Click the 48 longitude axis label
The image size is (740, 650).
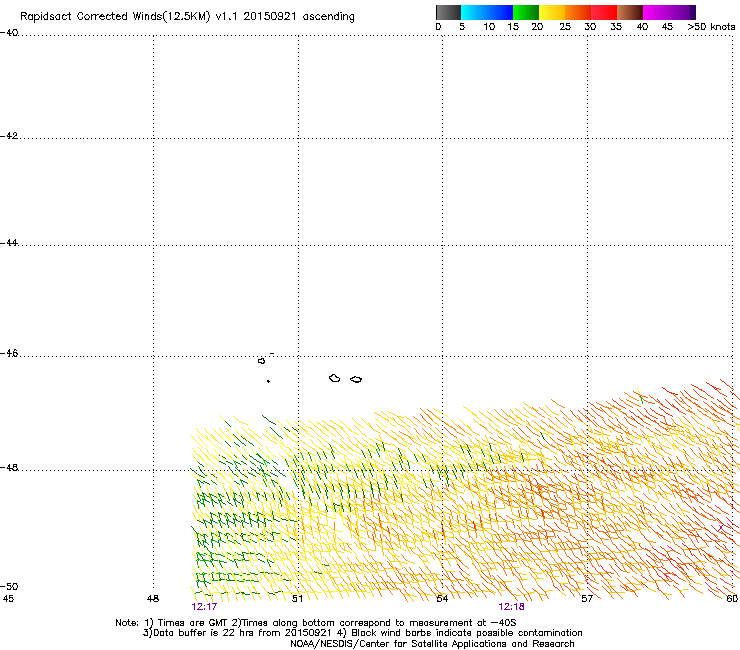[153, 599]
